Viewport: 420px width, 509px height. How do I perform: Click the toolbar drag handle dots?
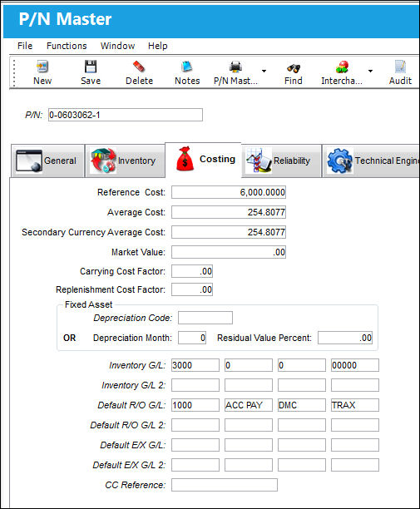[x=14, y=72]
